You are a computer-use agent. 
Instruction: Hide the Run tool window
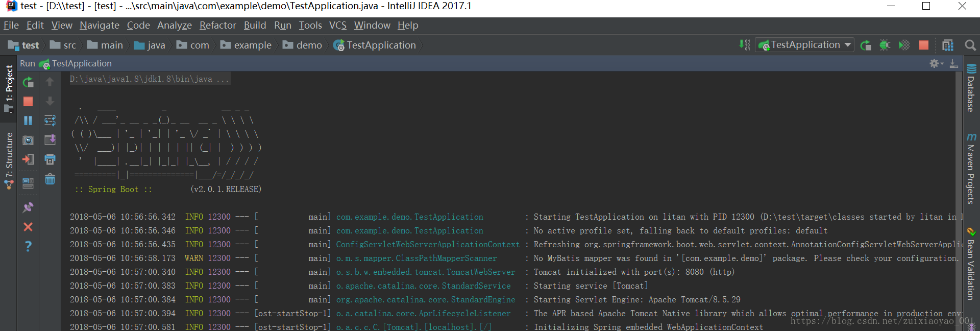953,63
